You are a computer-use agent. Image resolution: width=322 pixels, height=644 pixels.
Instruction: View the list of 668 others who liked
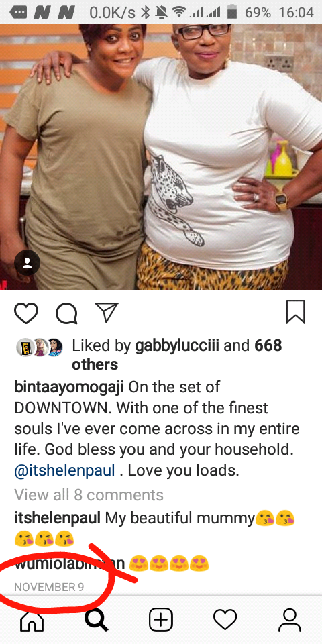[177, 356]
